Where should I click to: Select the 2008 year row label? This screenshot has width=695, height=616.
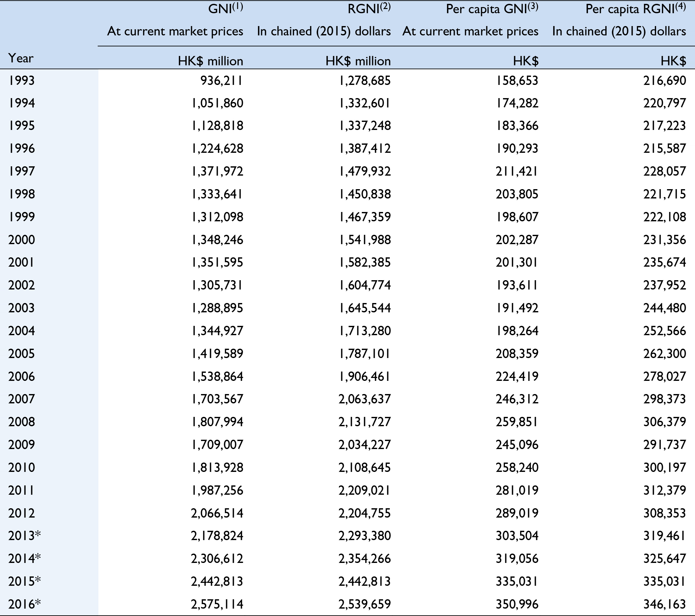pos(22,422)
